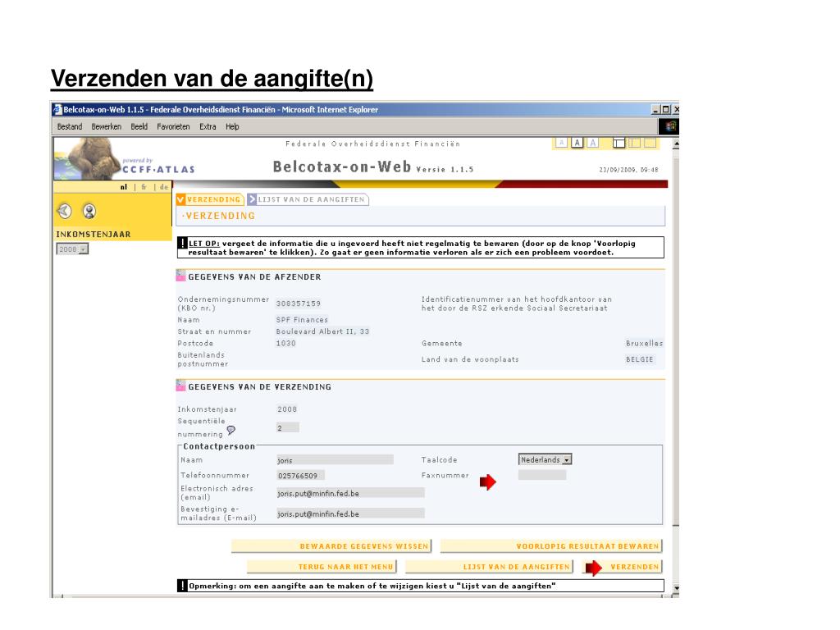
Task: Click Voorlopig resultaat bewaren button
Action: 550,546
